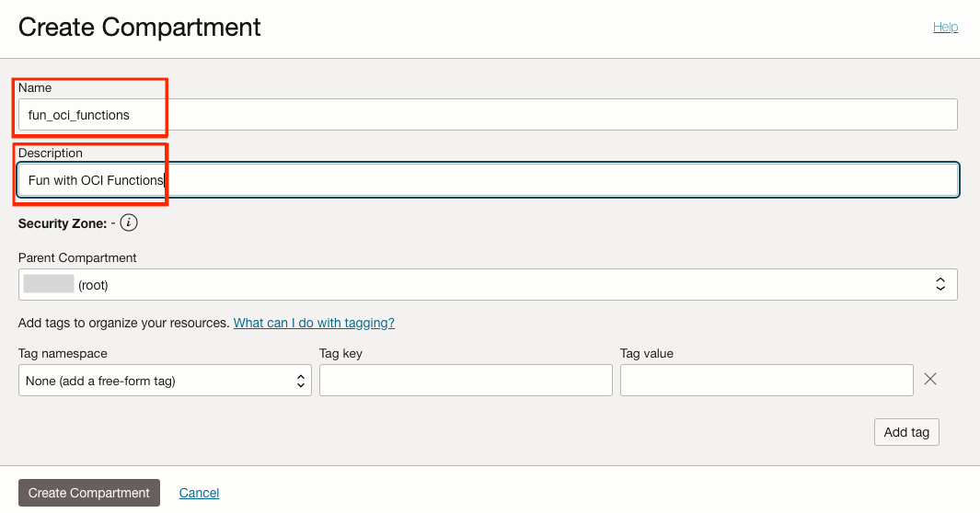Click the Tag key input box
Image resolution: width=980 pixels, height=513 pixels.
tap(466, 381)
